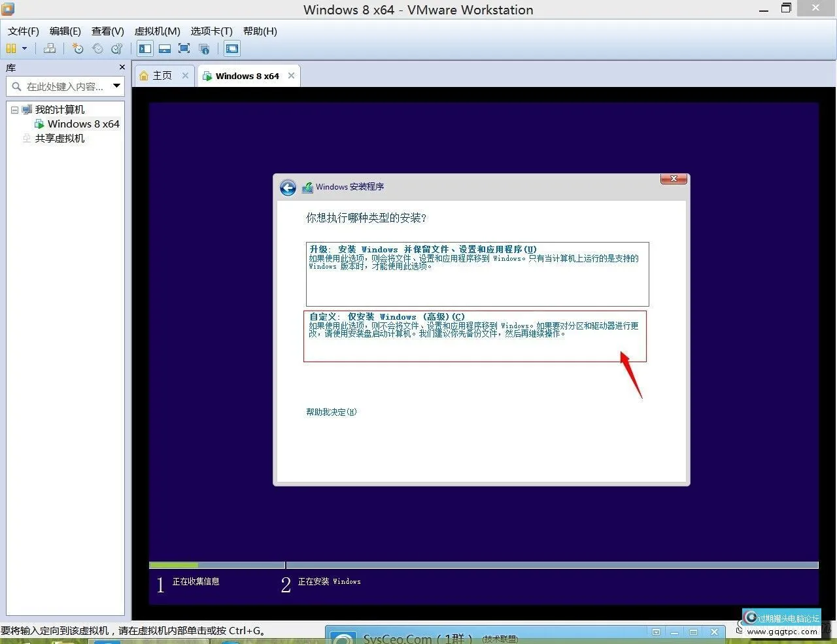This screenshot has width=837, height=644.
Task: Take a snapshot of the virtual machine
Action: (77, 48)
